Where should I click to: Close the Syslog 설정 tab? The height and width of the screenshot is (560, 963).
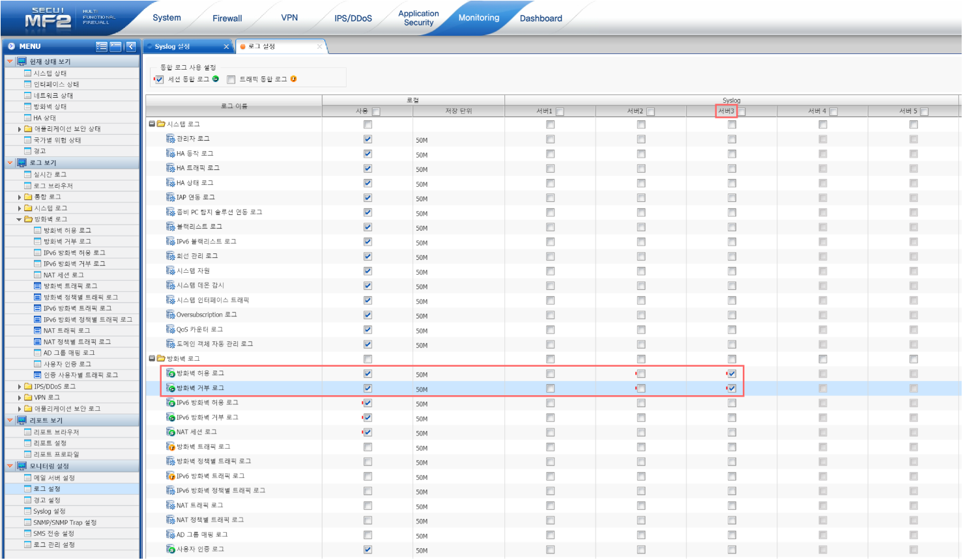tap(227, 46)
